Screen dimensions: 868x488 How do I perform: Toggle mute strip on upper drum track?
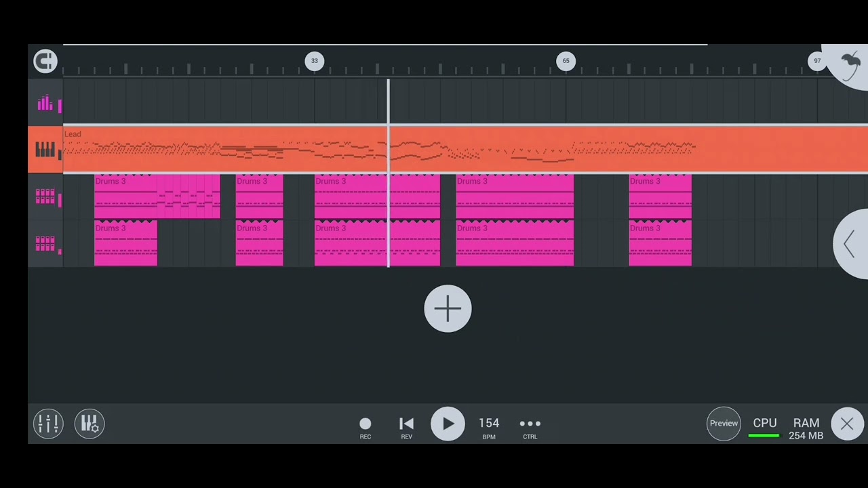tap(60, 200)
